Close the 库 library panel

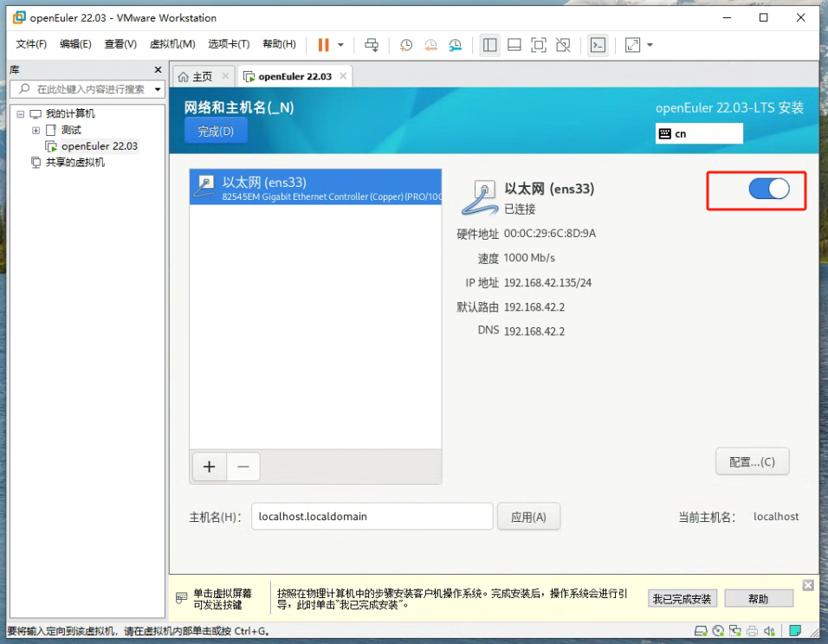[158, 69]
